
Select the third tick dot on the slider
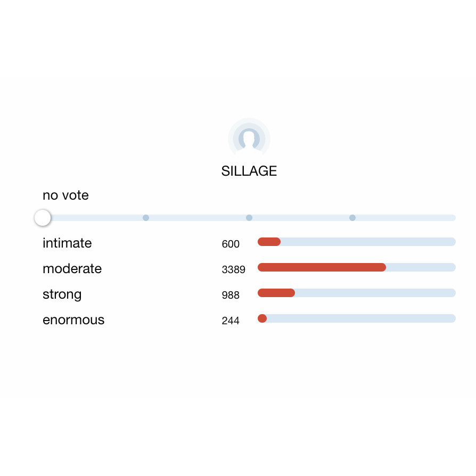click(x=352, y=218)
